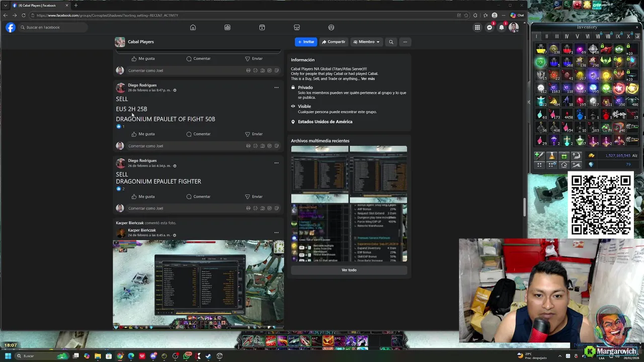Open left recent media thumbnail
The width and height of the screenshot is (644, 362).
click(x=319, y=174)
